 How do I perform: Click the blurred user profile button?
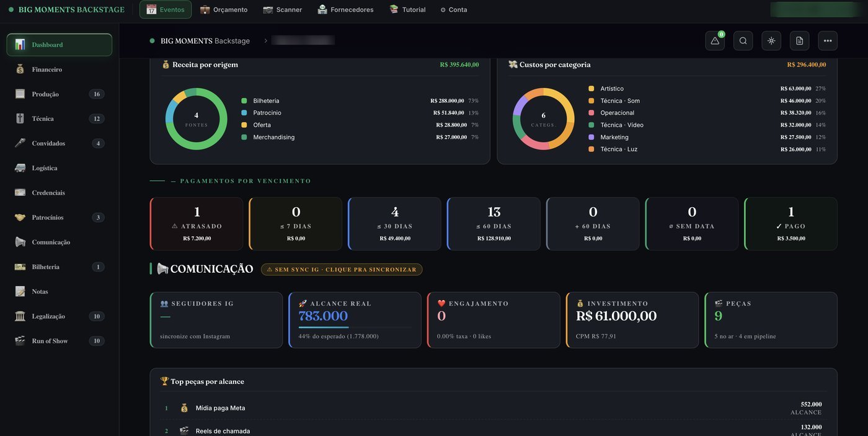[814, 9]
